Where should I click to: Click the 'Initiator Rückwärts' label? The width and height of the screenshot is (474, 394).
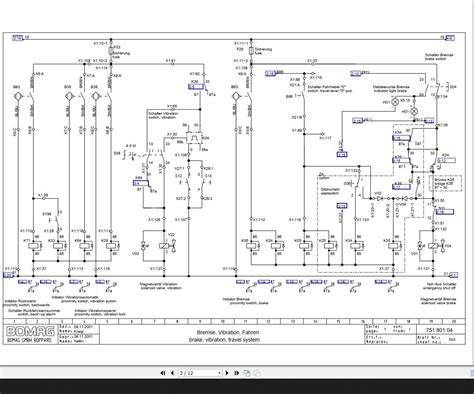coord(21,301)
